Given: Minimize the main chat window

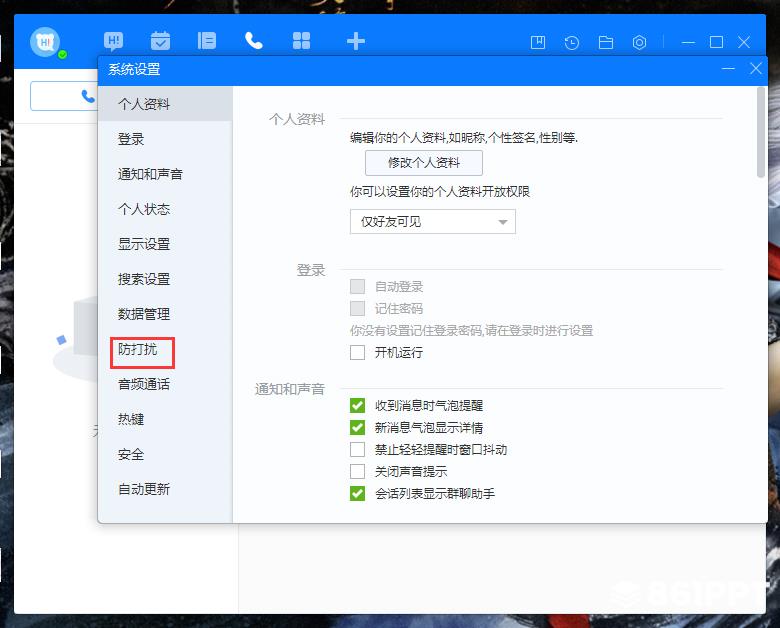Looking at the screenshot, I should 688,42.
